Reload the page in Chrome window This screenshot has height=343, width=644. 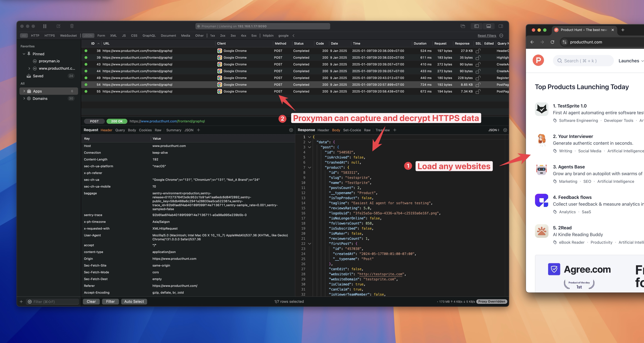click(x=553, y=42)
